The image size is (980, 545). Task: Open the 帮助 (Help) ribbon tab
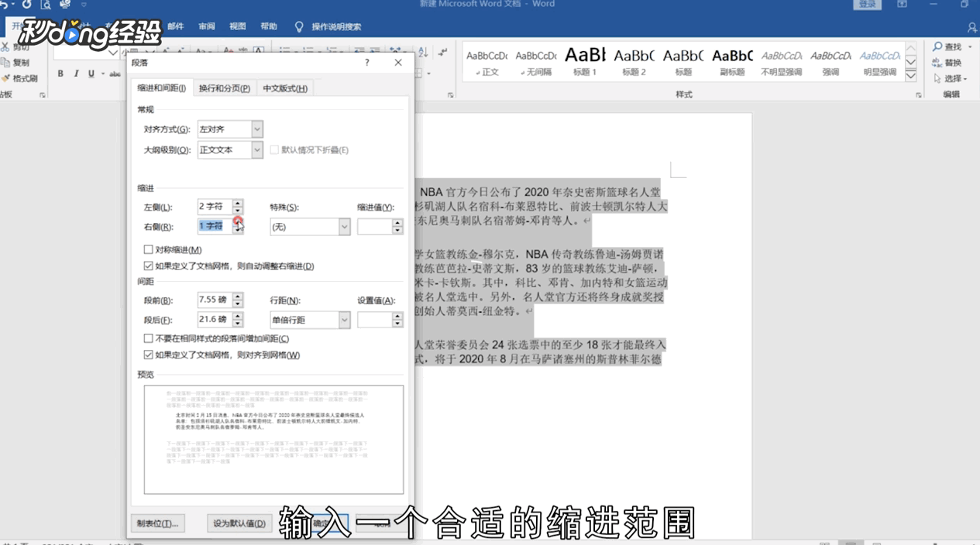(x=269, y=26)
